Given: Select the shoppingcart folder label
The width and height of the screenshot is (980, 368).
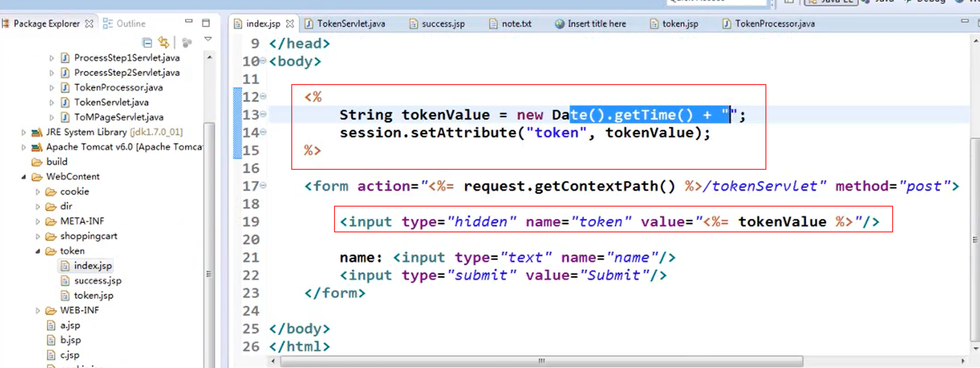Looking at the screenshot, I should pyautogui.click(x=89, y=236).
